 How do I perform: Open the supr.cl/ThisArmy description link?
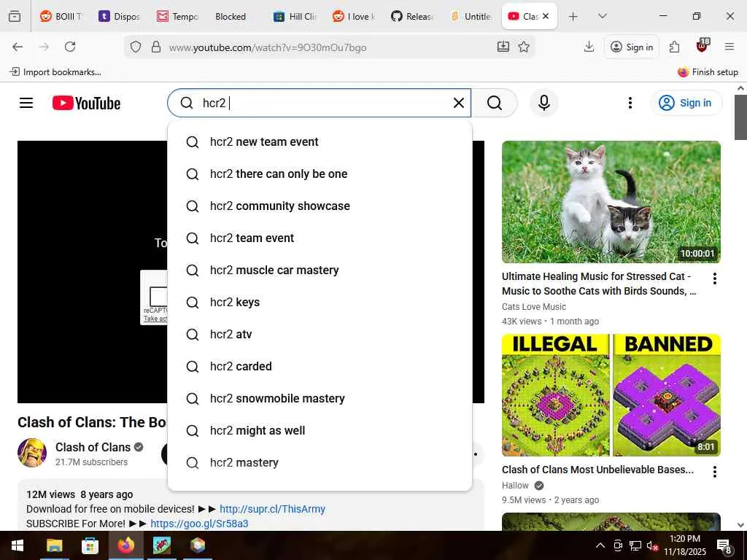(272, 509)
